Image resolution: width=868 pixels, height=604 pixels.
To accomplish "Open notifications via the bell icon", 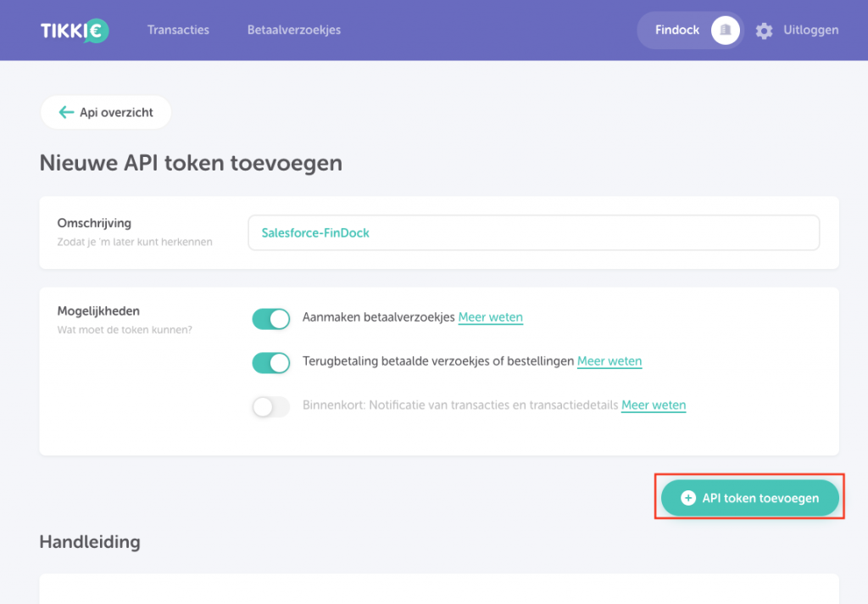I will click(726, 30).
